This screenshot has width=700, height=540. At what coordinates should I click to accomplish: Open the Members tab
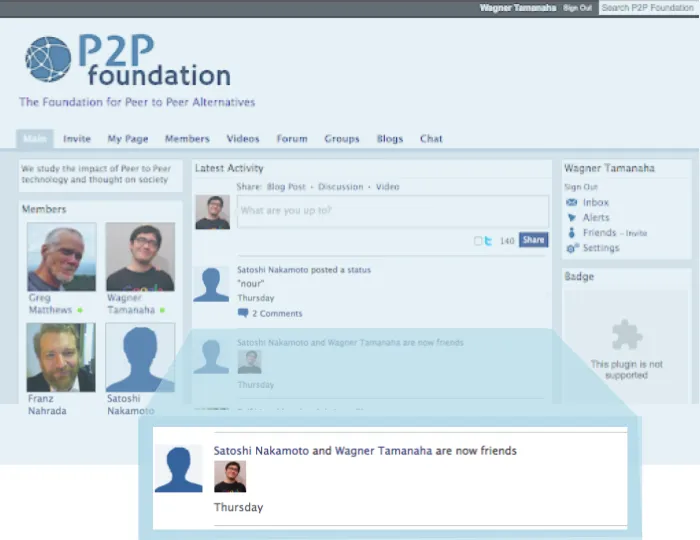click(187, 139)
